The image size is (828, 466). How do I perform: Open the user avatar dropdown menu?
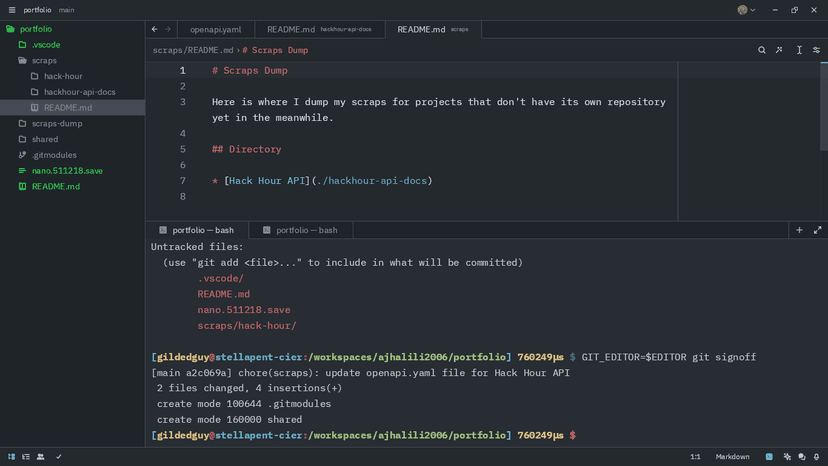[746, 10]
